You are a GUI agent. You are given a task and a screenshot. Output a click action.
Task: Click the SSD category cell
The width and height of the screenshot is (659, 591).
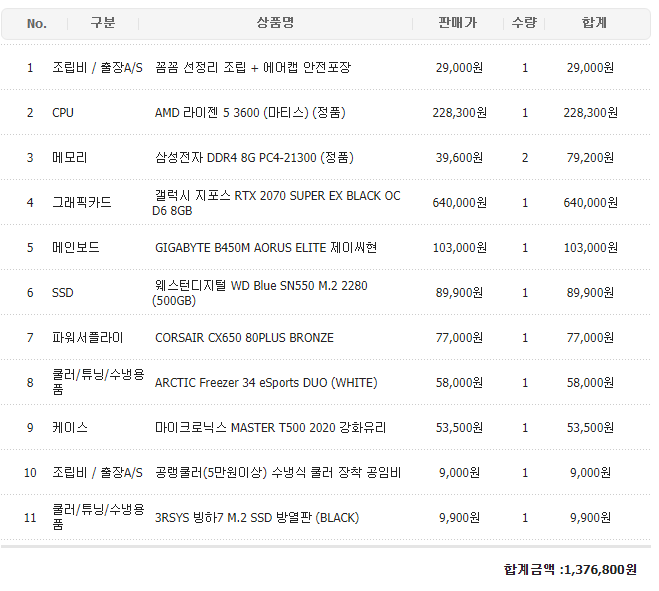tap(63, 293)
